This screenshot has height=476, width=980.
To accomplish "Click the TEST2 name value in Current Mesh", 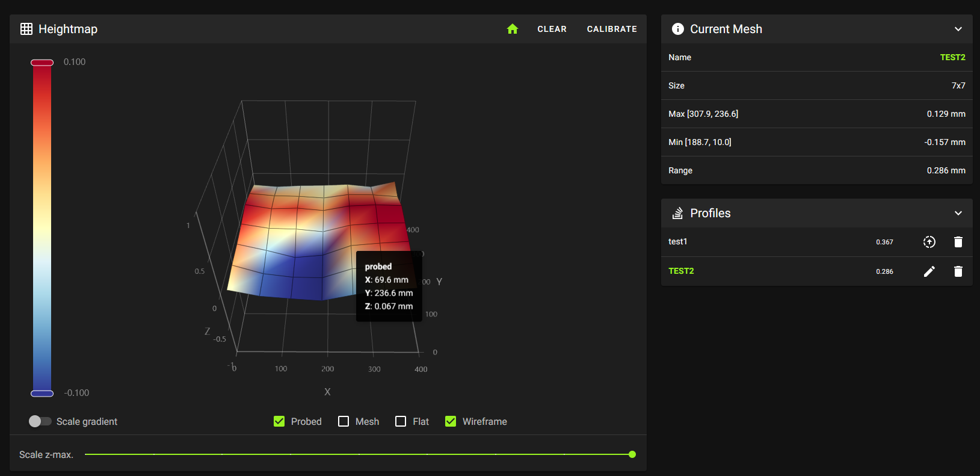I will 953,57.
